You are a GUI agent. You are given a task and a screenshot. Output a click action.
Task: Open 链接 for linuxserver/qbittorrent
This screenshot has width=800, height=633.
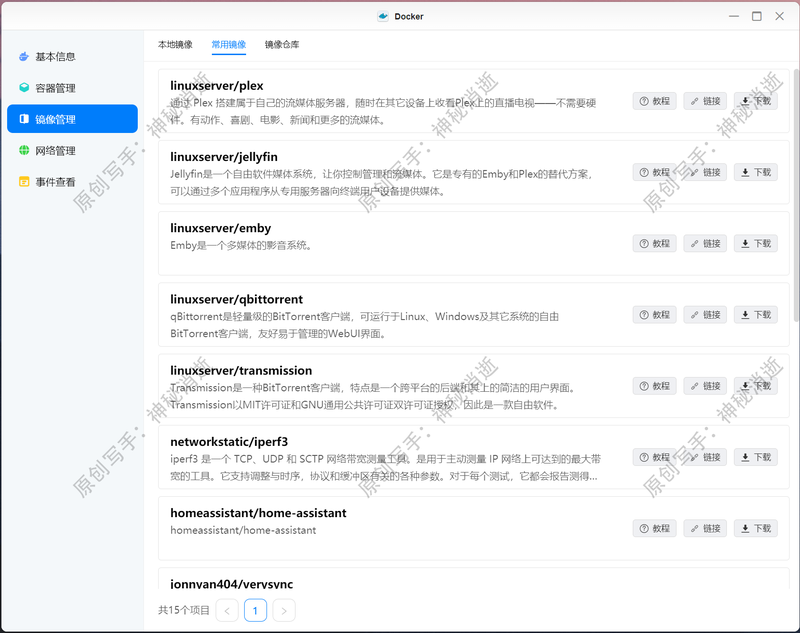[705, 315]
